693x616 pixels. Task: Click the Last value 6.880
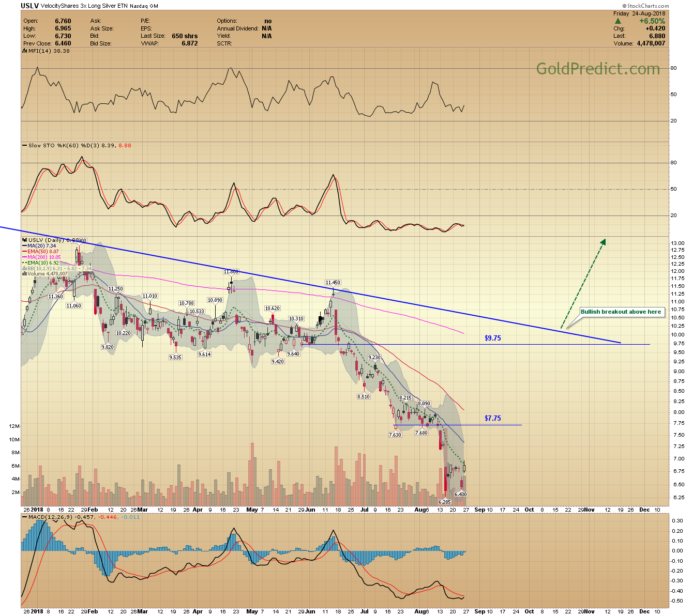(657, 36)
